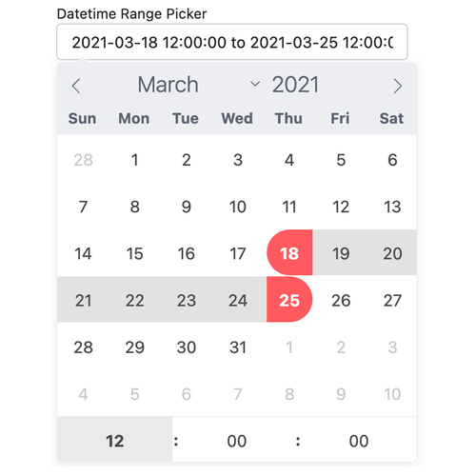Choose March 10 on the calendar

tap(238, 207)
